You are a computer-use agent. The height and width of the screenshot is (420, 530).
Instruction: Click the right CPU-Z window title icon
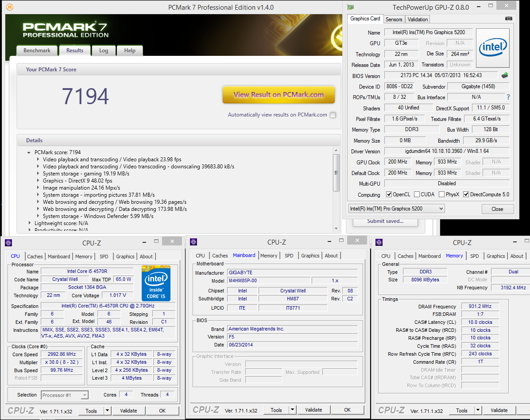coord(379,242)
